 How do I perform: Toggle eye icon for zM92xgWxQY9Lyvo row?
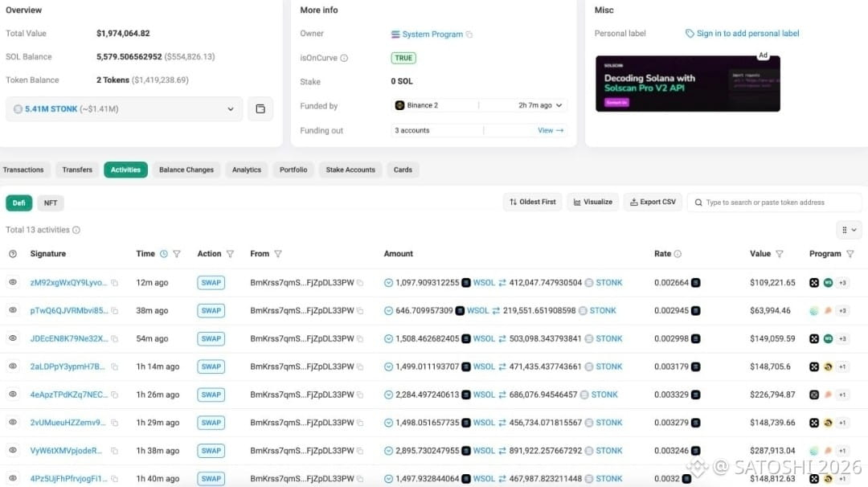tap(13, 282)
